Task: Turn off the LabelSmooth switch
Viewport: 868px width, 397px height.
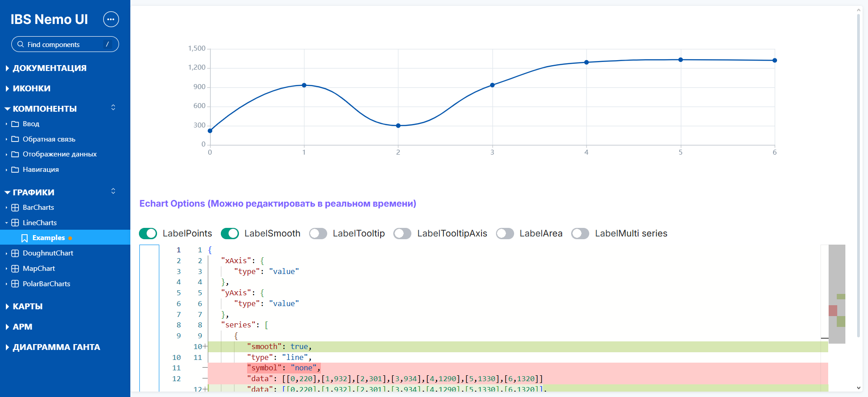Action: pyautogui.click(x=230, y=233)
